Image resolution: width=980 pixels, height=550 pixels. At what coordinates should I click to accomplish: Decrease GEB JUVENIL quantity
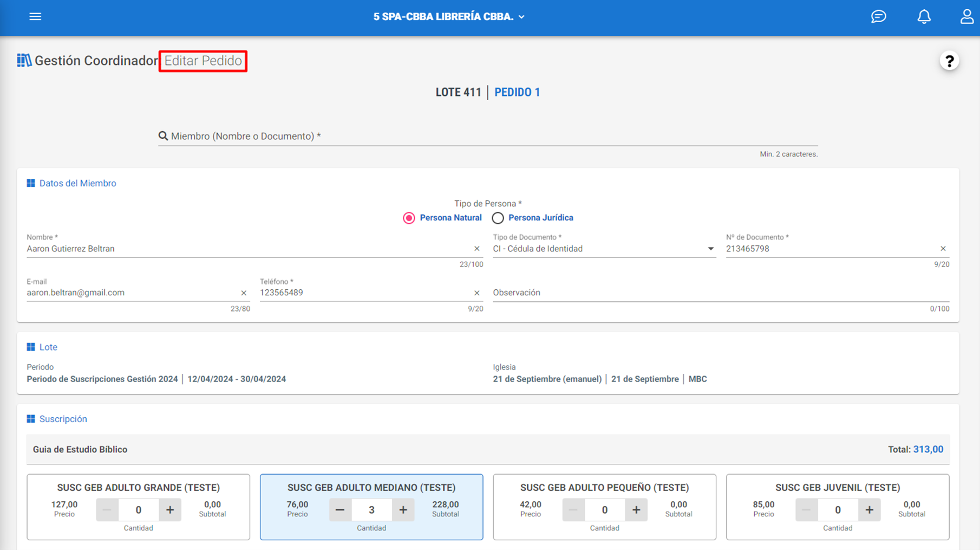click(807, 510)
